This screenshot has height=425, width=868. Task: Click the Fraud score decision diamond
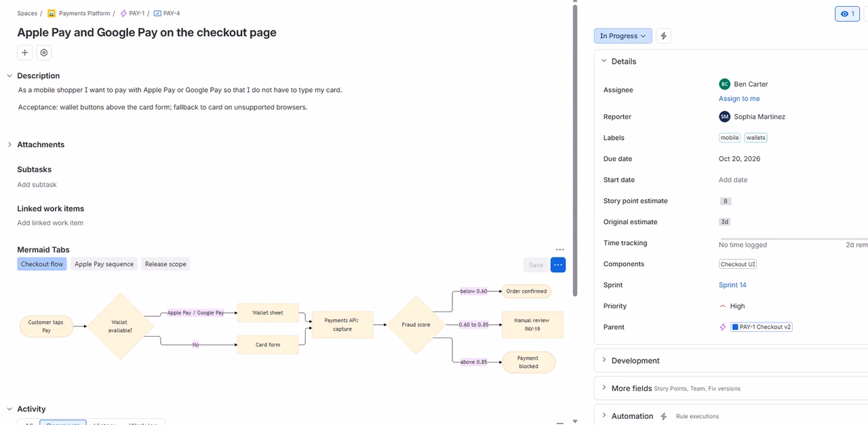pos(416,325)
